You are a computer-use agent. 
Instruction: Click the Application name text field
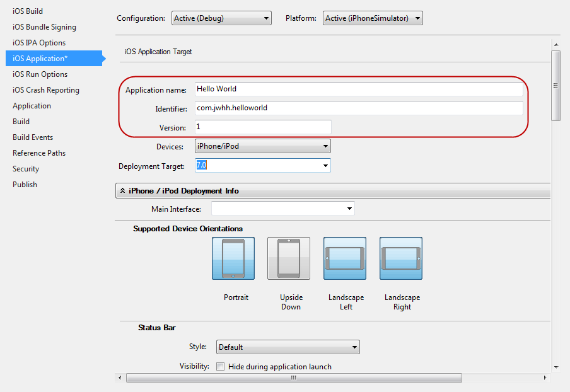coord(358,89)
